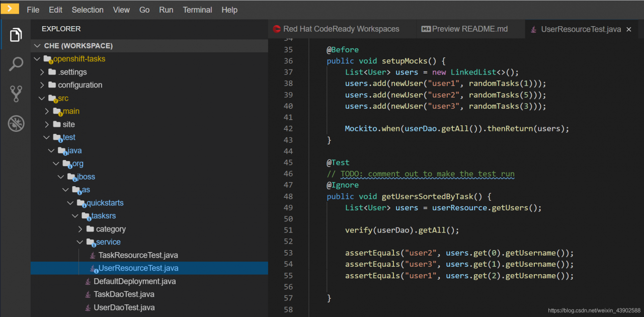Click the jboss folder icon
644x317 pixels.
click(x=72, y=177)
